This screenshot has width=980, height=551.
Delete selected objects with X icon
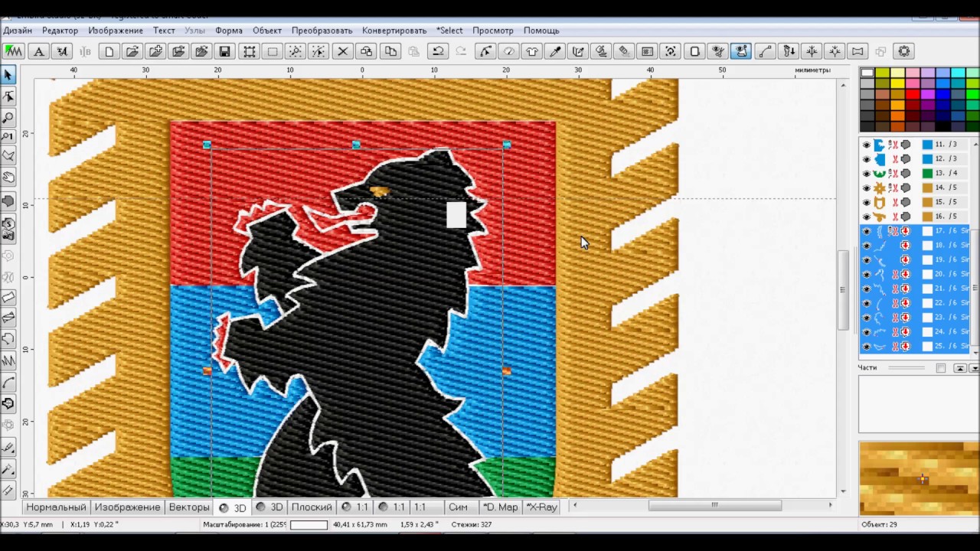click(x=343, y=51)
